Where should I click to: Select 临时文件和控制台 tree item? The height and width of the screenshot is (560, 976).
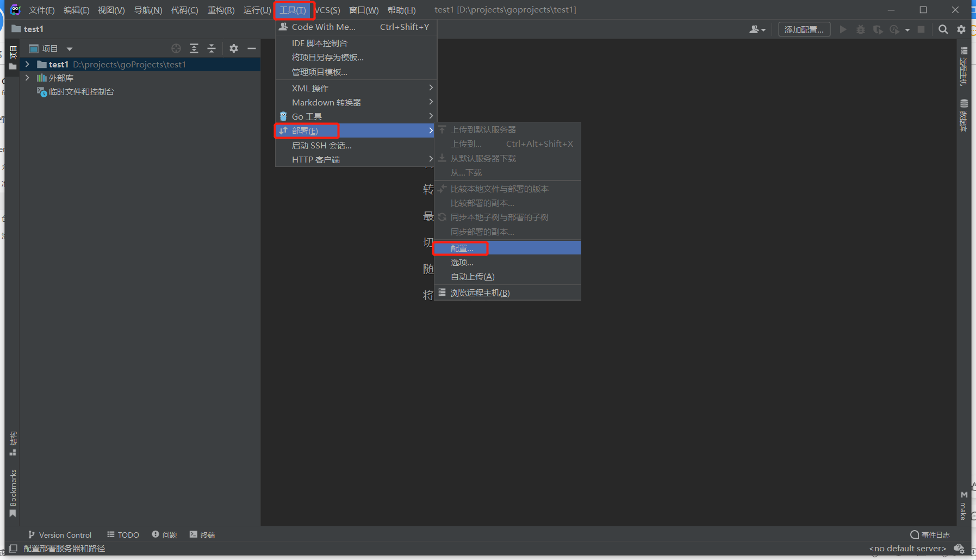point(76,91)
